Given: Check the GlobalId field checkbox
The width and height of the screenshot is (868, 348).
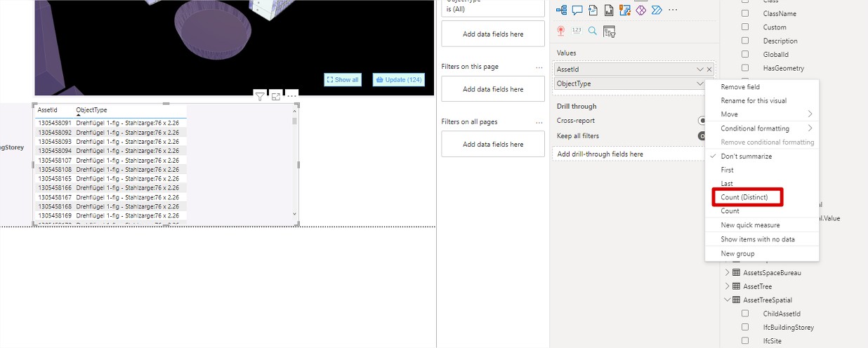Looking at the screenshot, I should 746,54.
